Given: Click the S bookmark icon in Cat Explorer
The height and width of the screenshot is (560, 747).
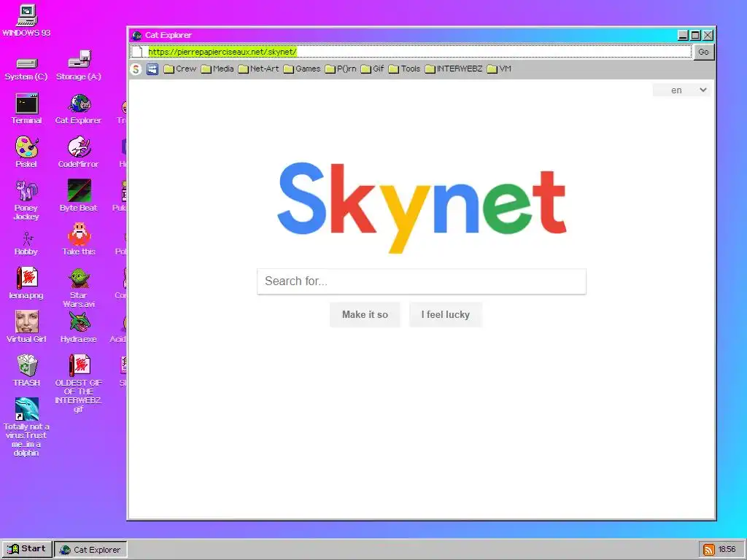Looking at the screenshot, I should (136, 69).
